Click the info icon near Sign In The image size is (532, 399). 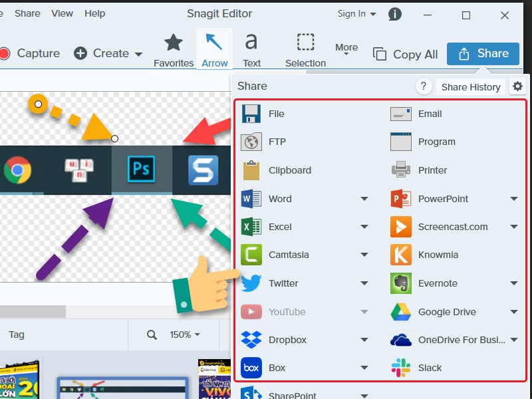(x=394, y=14)
